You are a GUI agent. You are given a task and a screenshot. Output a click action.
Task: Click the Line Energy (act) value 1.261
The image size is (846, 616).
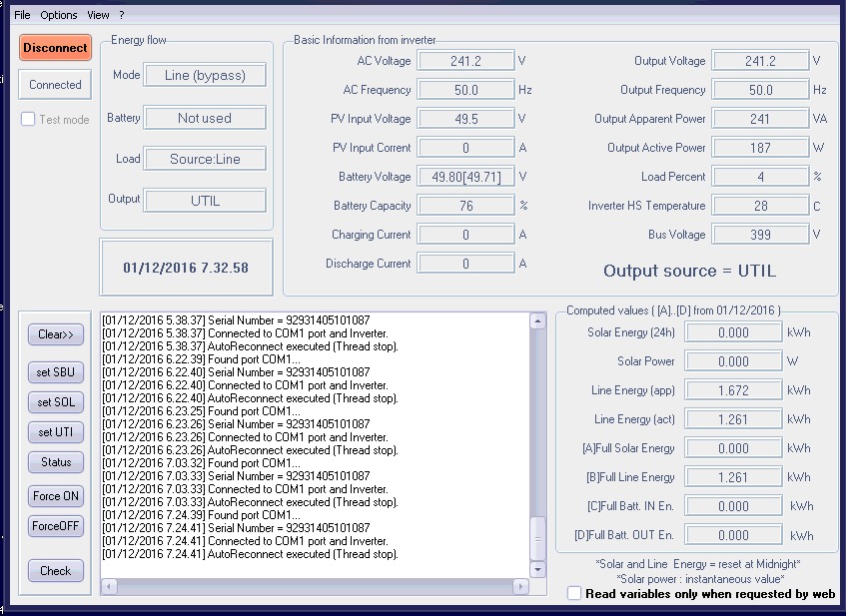734,419
